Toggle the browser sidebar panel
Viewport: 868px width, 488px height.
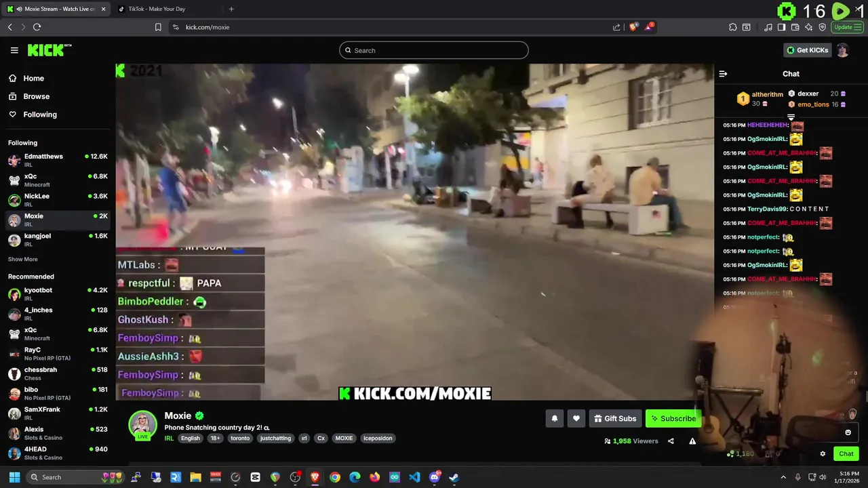pos(781,27)
